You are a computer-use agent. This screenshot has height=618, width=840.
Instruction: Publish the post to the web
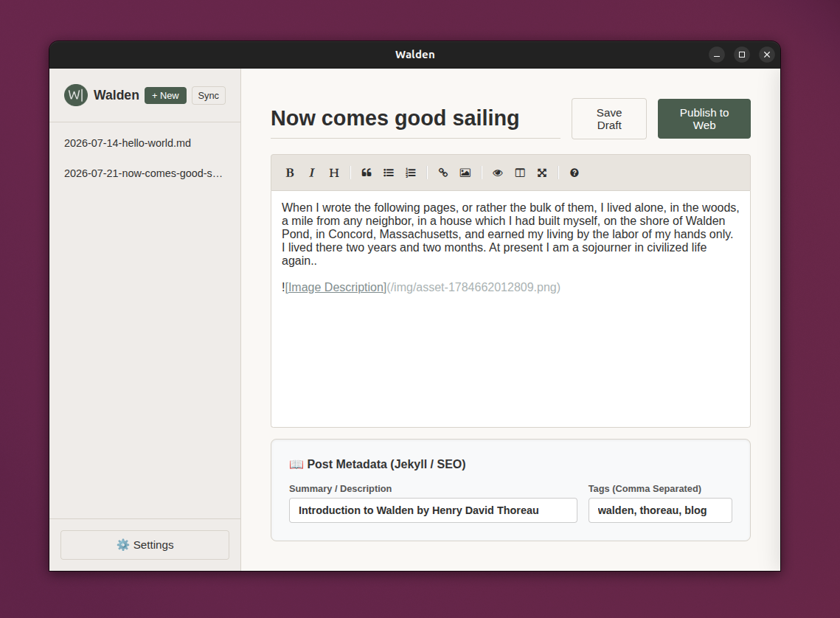[704, 119]
